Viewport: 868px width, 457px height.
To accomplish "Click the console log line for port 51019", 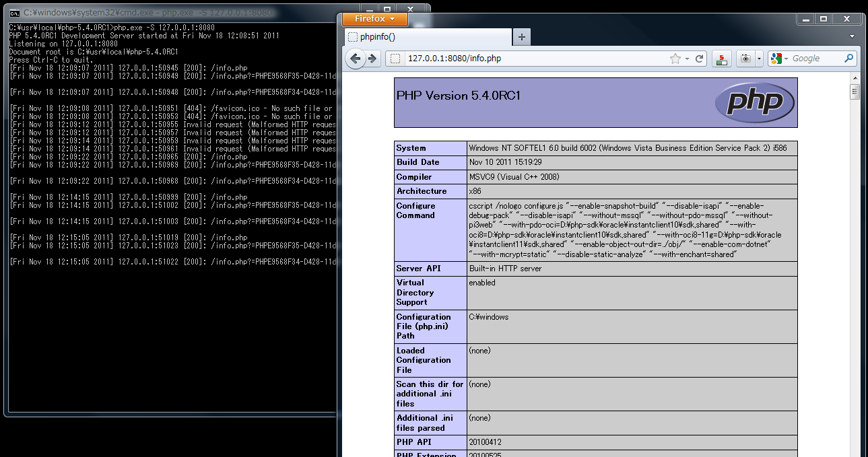I will coord(129,238).
